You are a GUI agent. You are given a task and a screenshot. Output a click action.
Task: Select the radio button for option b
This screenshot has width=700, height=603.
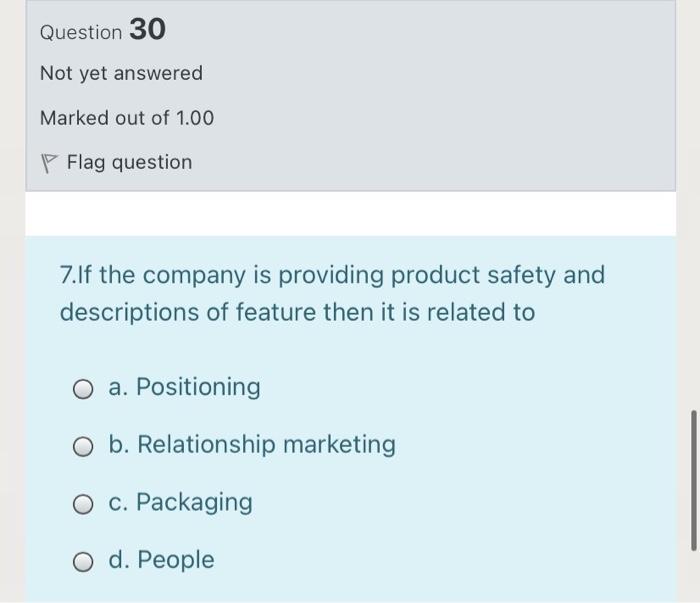85,446
